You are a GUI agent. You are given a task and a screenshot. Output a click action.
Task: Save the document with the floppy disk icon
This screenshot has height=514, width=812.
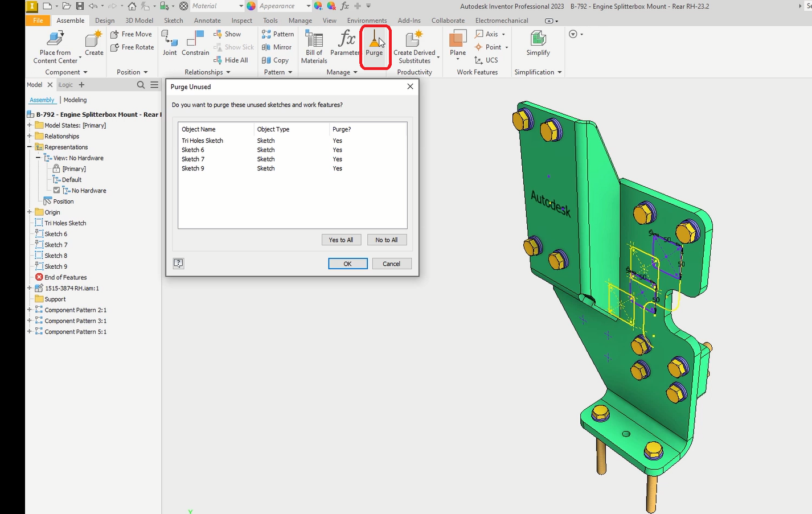(x=80, y=6)
